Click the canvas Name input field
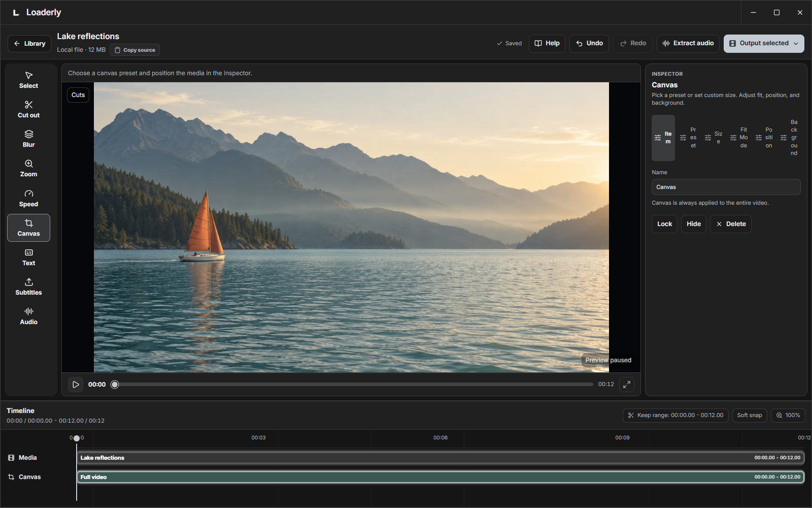812x508 pixels. [x=726, y=187]
